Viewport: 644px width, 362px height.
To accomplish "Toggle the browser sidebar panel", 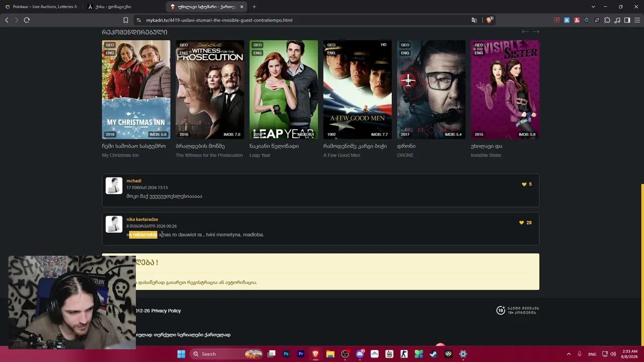I will [627, 20].
